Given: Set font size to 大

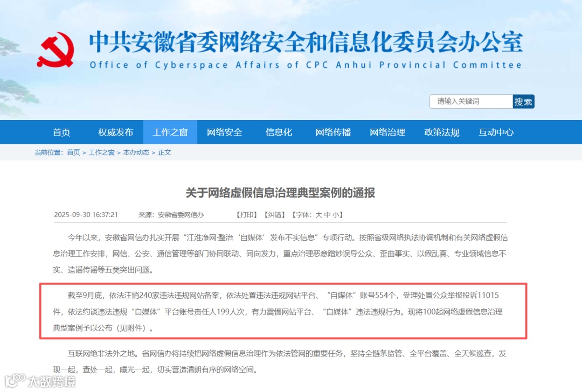Looking at the screenshot, I should click(x=318, y=215).
